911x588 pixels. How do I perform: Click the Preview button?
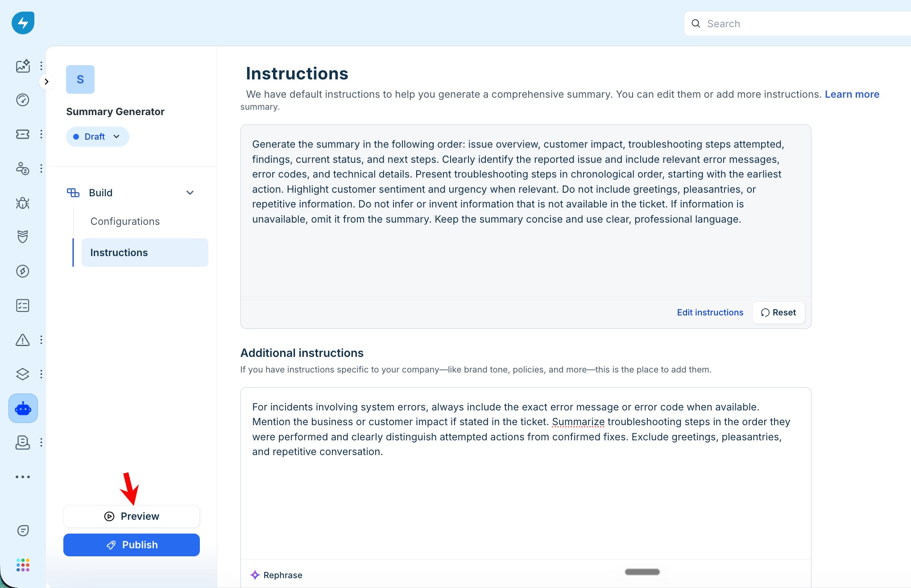(x=132, y=516)
